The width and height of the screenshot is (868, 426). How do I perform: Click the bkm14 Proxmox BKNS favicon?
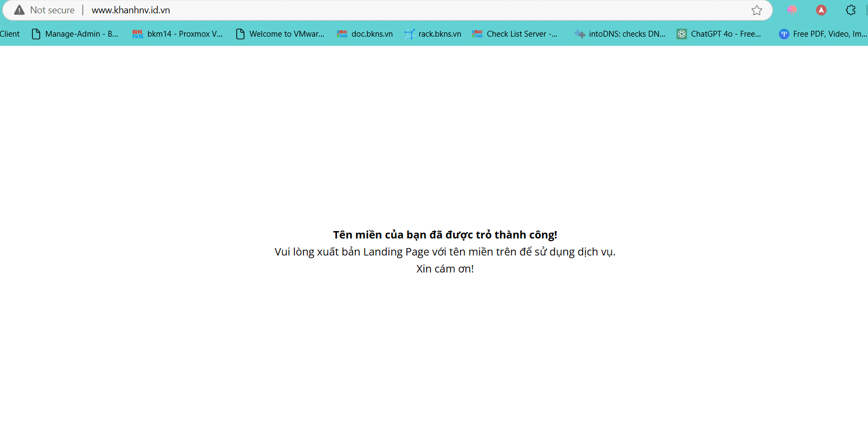[138, 34]
